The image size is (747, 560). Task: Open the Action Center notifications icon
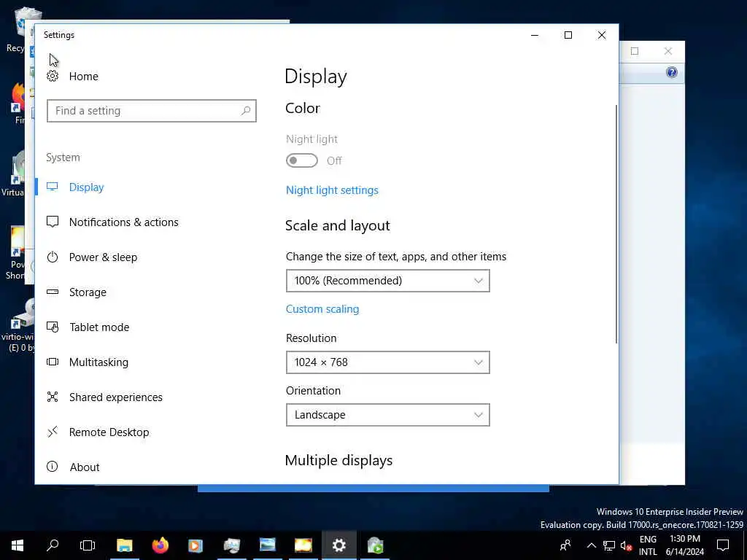click(x=723, y=545)
